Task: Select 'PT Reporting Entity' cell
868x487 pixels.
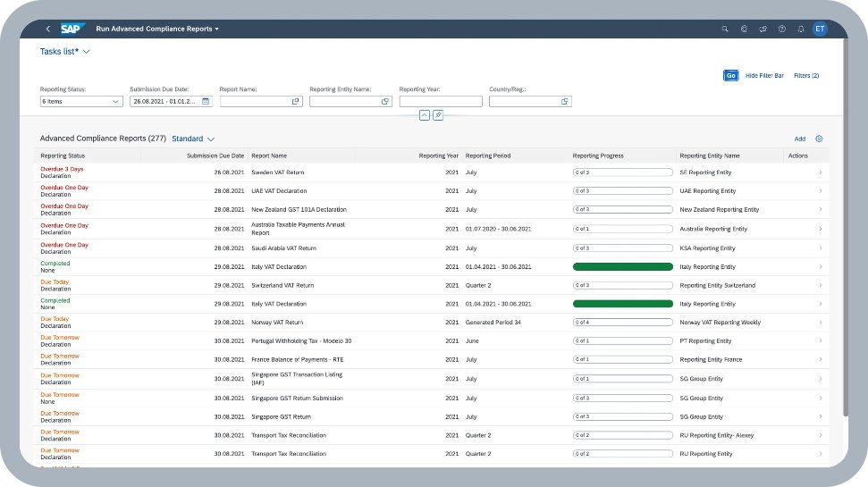Action: point(706,341)
